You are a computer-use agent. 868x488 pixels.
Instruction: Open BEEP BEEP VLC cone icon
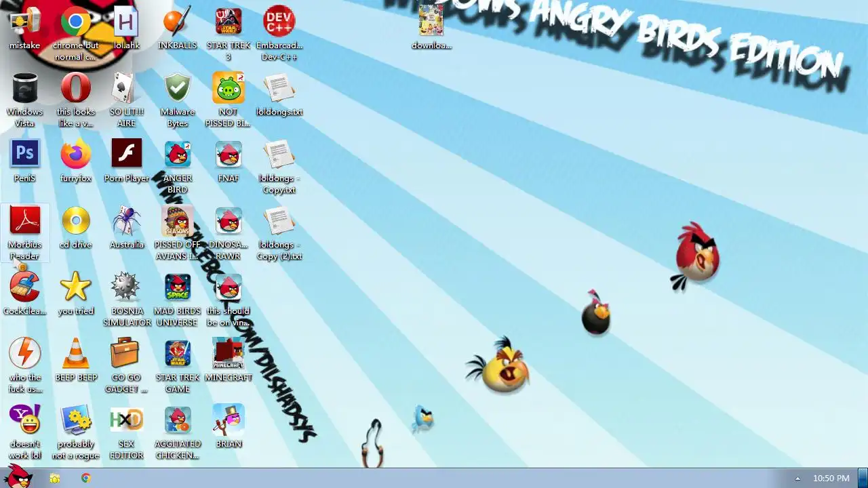click(76, 361)
